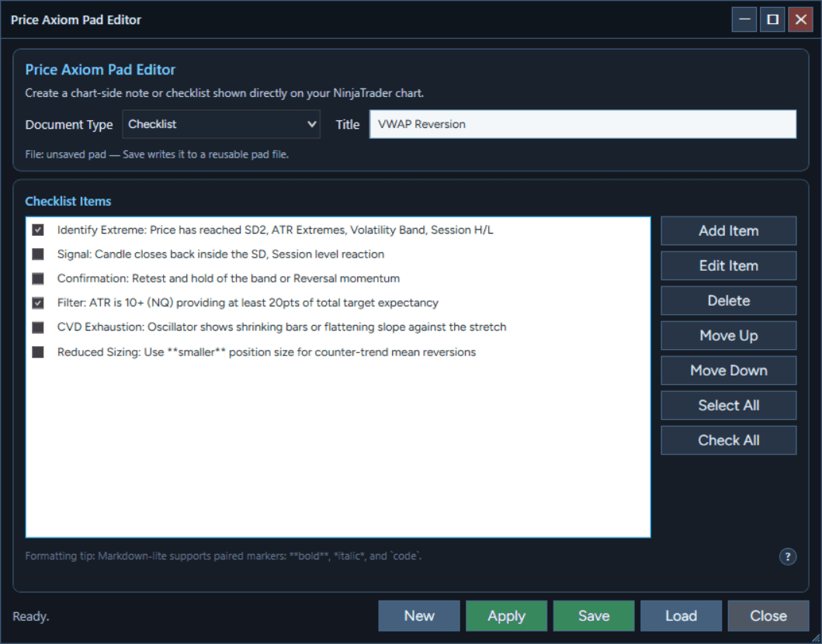Select the Confirmation: Retest and hold item

point(228,279)
